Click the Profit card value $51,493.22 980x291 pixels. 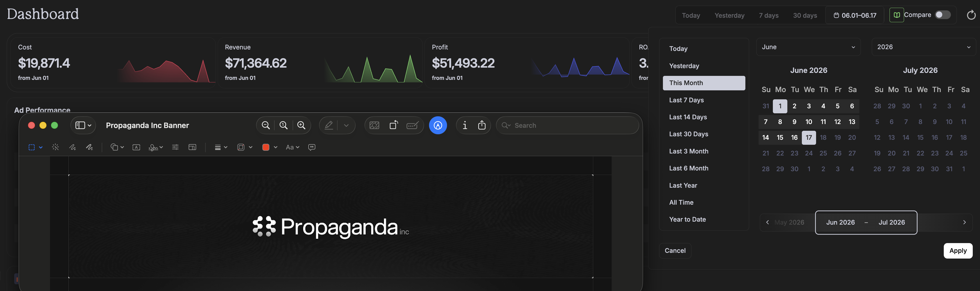coord(463,63)
